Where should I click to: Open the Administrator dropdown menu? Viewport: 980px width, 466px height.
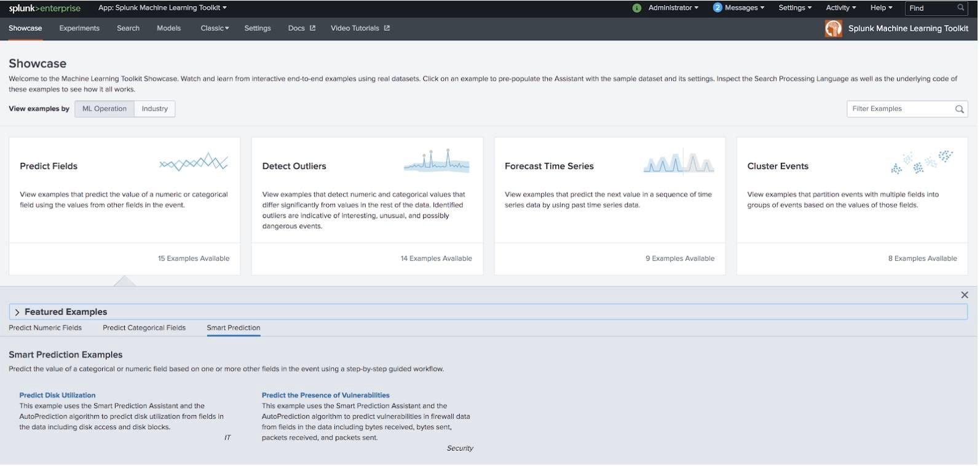point(673,8)
